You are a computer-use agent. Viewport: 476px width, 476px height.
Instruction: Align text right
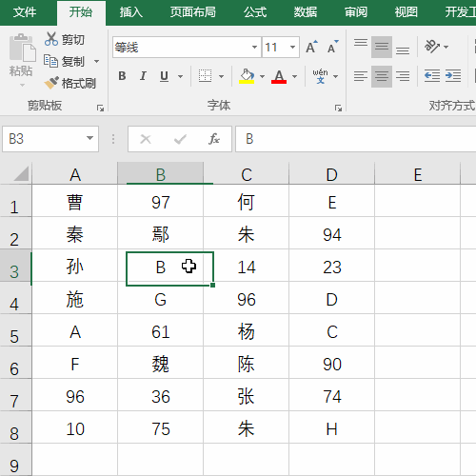(x=403, y=76)
